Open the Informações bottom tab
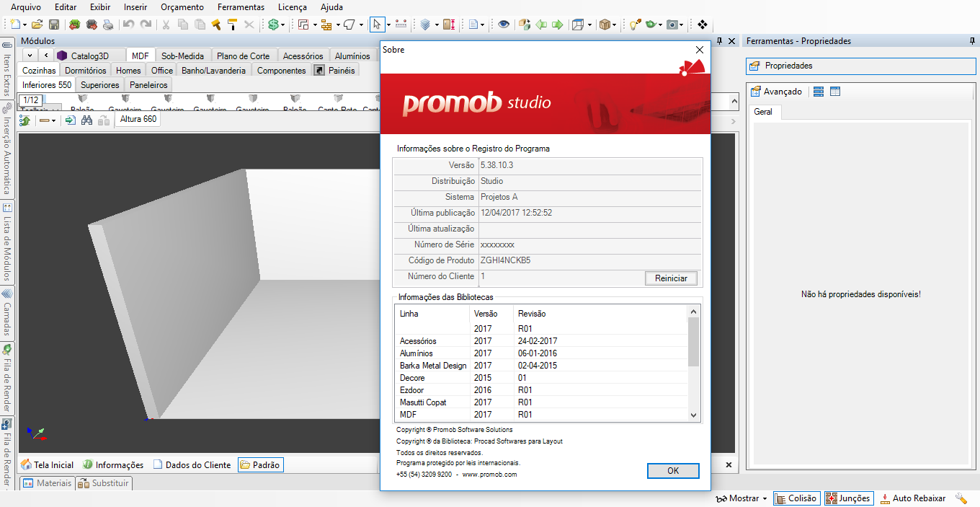980x507 pixels. (113, 465)
